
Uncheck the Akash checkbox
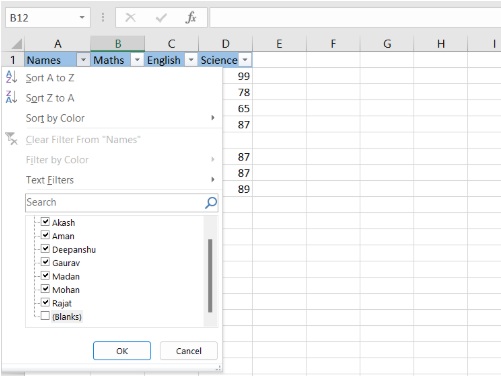pyautogui.click(x=45, y=221)
